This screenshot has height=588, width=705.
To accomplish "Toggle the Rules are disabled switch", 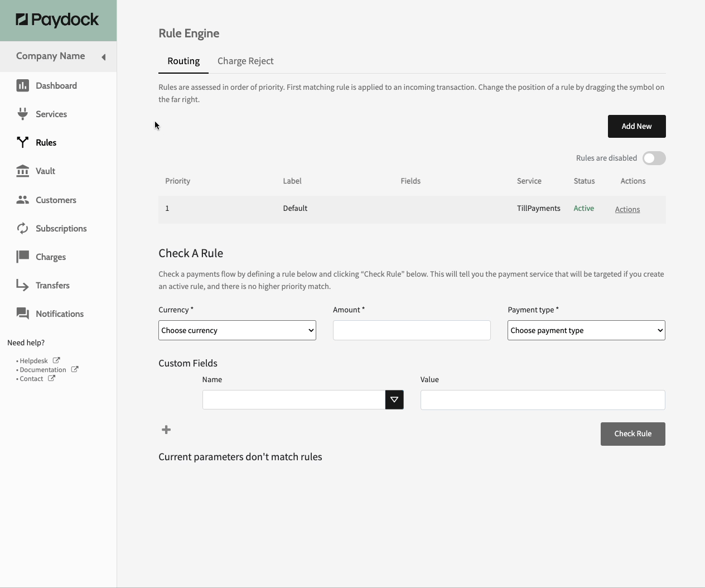I will [x=654, y=158].
